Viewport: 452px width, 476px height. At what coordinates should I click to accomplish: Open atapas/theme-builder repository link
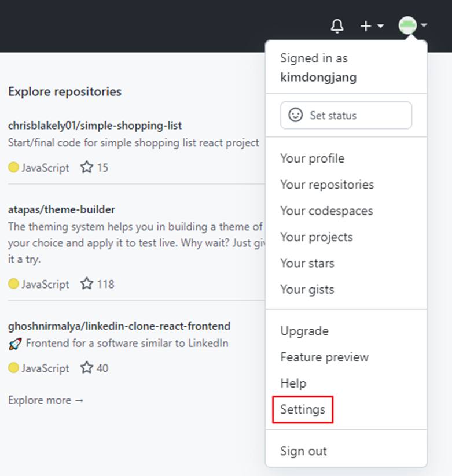61,209
